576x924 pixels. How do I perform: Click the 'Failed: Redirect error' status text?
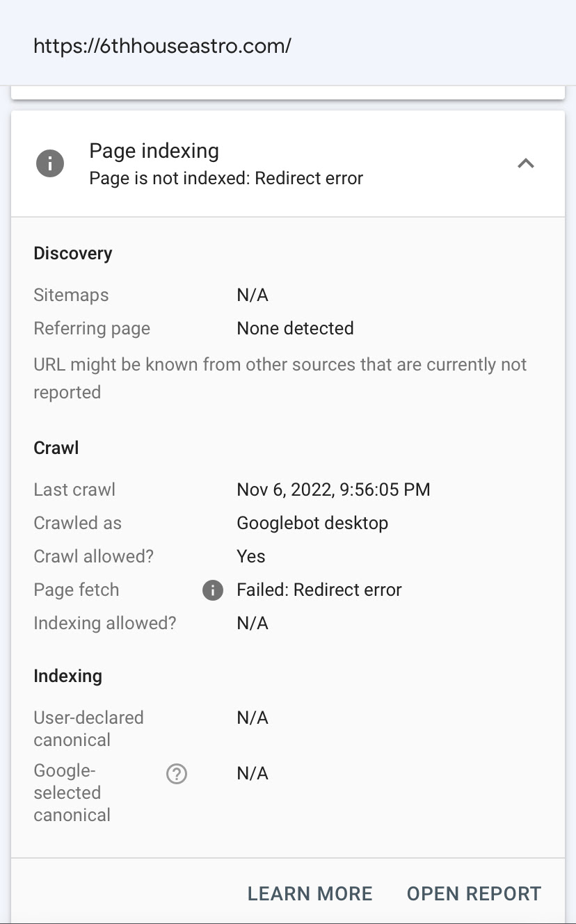tap(319, 590)
